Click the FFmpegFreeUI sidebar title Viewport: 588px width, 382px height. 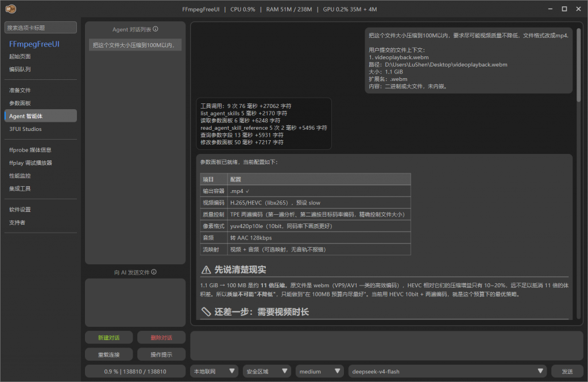point(34,44)
